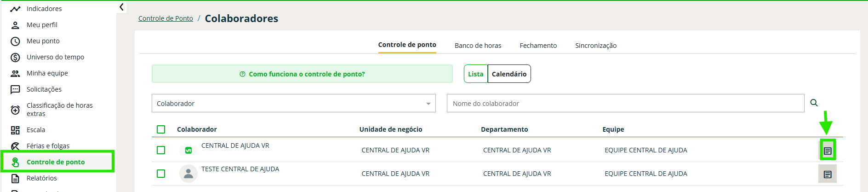Open the Colaborador filter dropdown
Image resolution: width=868 pixels, height=192 pixels.
pyautogui.click(x=293, y=103)
